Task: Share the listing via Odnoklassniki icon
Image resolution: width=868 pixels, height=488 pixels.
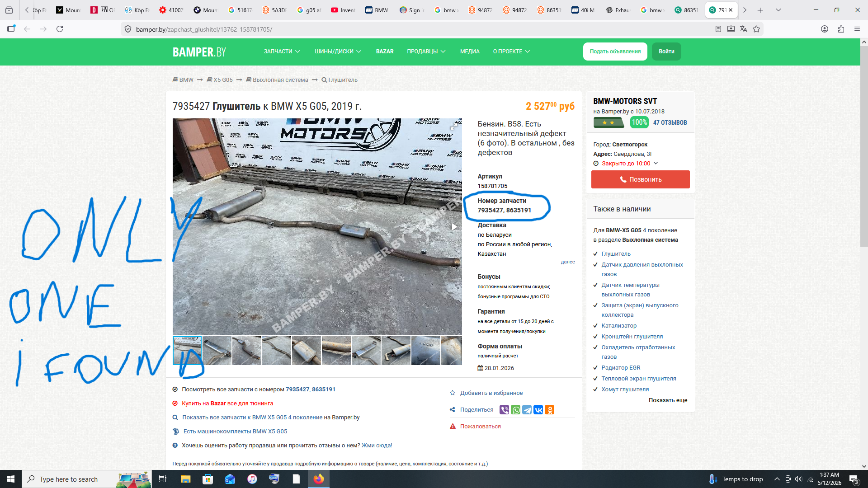Action: pos(550,410)
